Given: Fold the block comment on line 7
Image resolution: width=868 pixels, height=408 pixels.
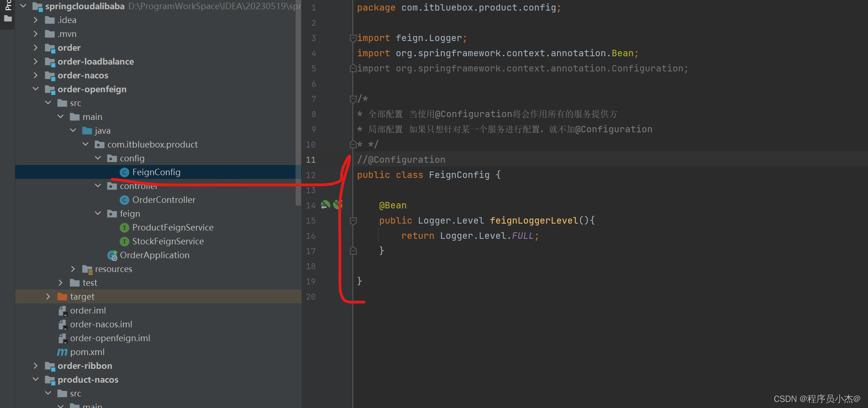Looking at the screenshot, I should click(353, 99).
